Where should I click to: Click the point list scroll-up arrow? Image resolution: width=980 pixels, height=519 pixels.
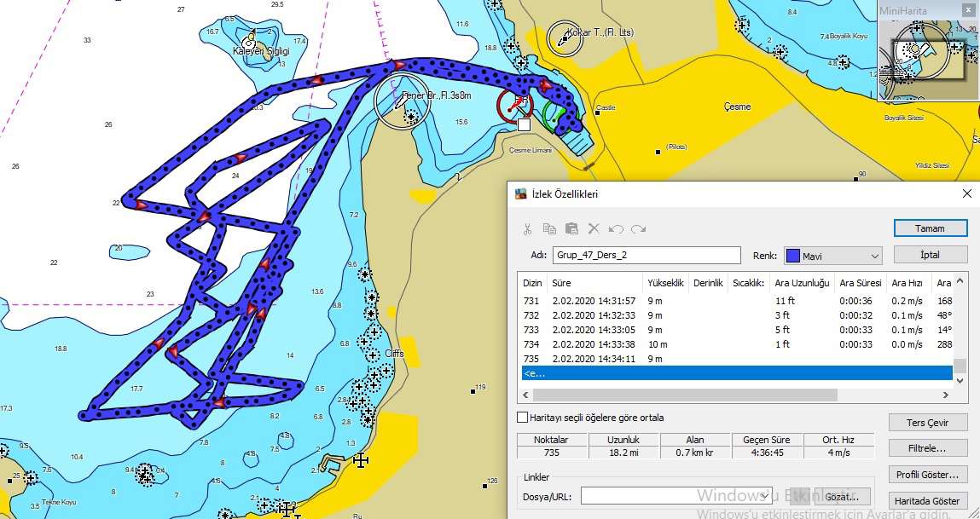[x=960, y=280]
